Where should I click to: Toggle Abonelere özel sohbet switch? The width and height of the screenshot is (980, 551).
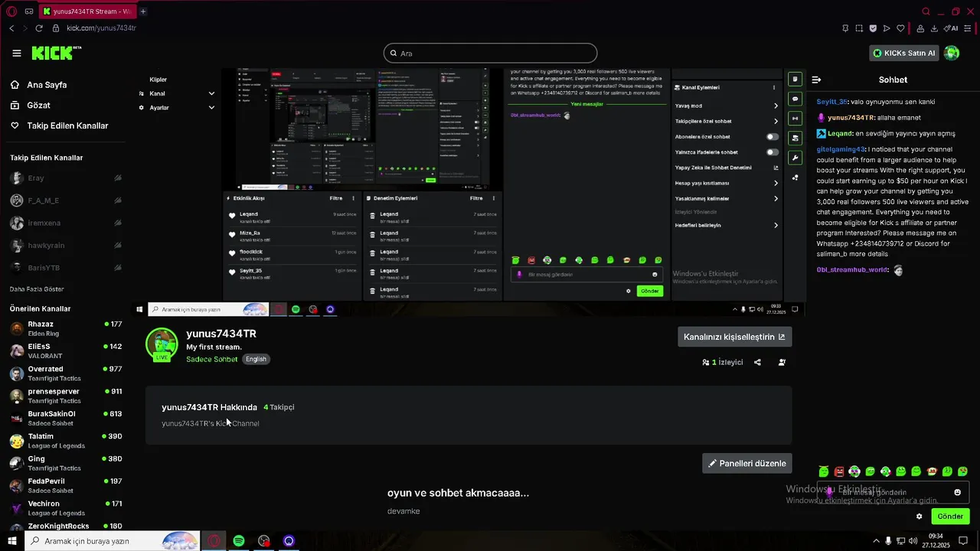click(x=773, y=137)
